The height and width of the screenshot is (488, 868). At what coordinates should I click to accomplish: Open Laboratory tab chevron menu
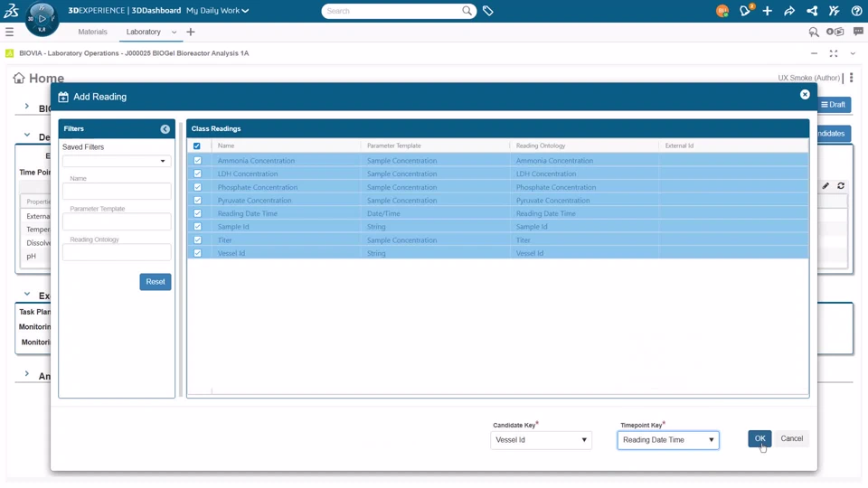[x=174, y=33]
